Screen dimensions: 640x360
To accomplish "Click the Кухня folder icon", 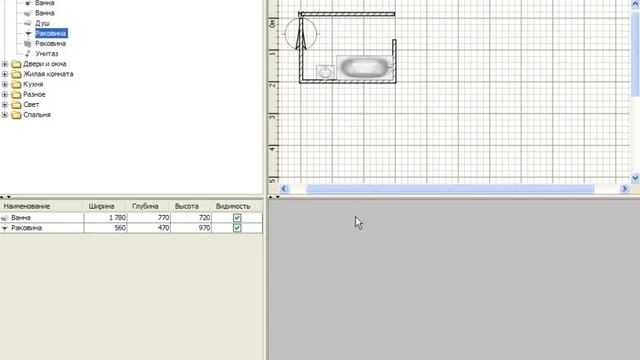I will 16,84.
